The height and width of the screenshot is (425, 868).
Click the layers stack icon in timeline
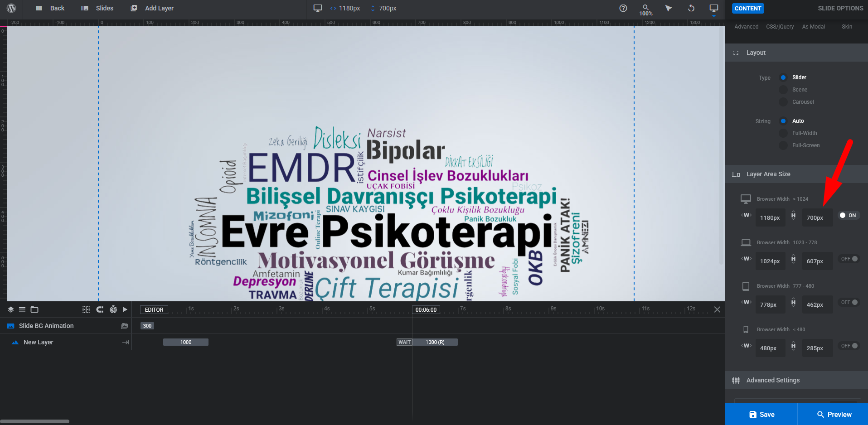click(11, 309)
